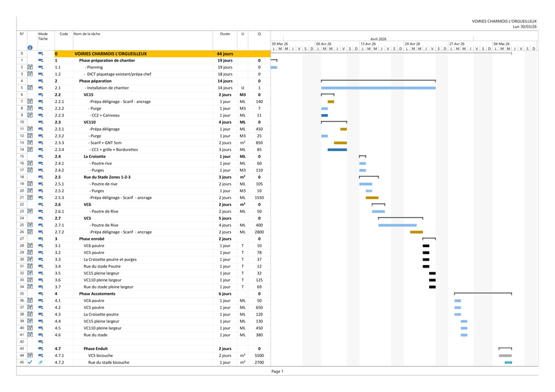Click the task mode icon on row 18

pos(41,177)
